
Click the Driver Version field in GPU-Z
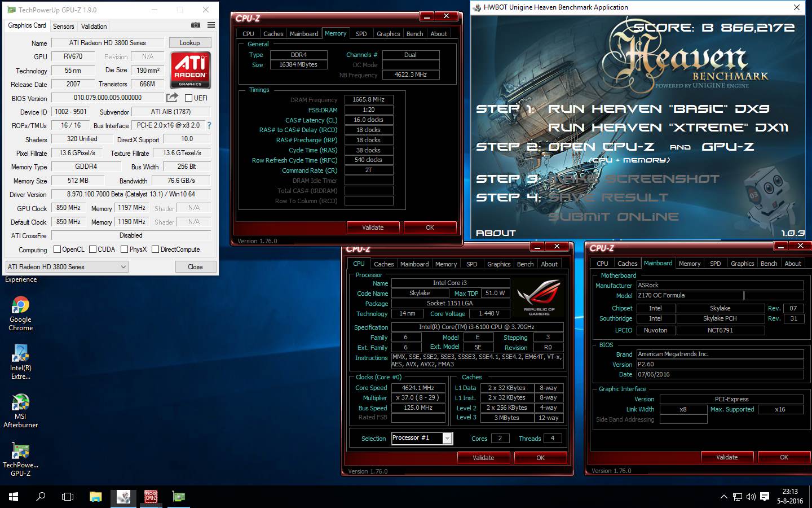pyautogui.click(x=131, y=194)
